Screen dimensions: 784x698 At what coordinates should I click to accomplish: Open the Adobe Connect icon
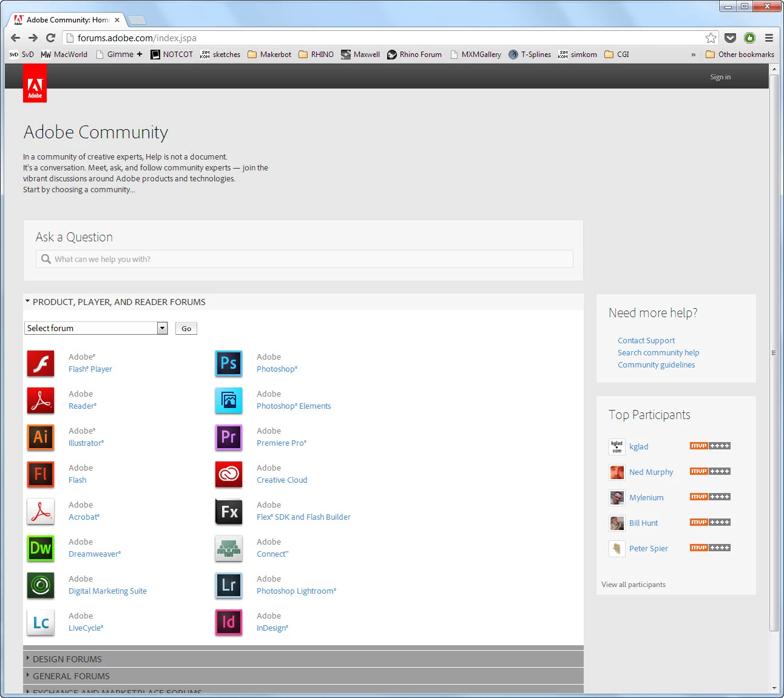(229, 548)
